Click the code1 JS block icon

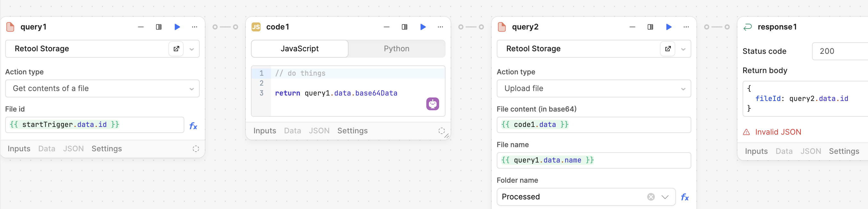256,27
